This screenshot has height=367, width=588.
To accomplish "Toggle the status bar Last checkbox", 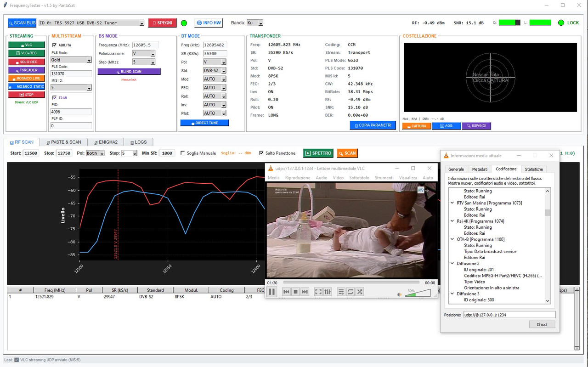I will pyautogui.click(x=17, y=360).
